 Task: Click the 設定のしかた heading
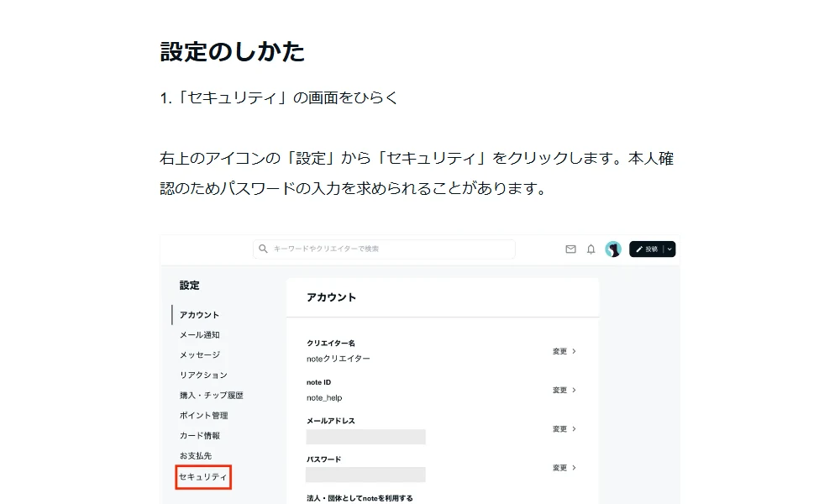[233, 52]
